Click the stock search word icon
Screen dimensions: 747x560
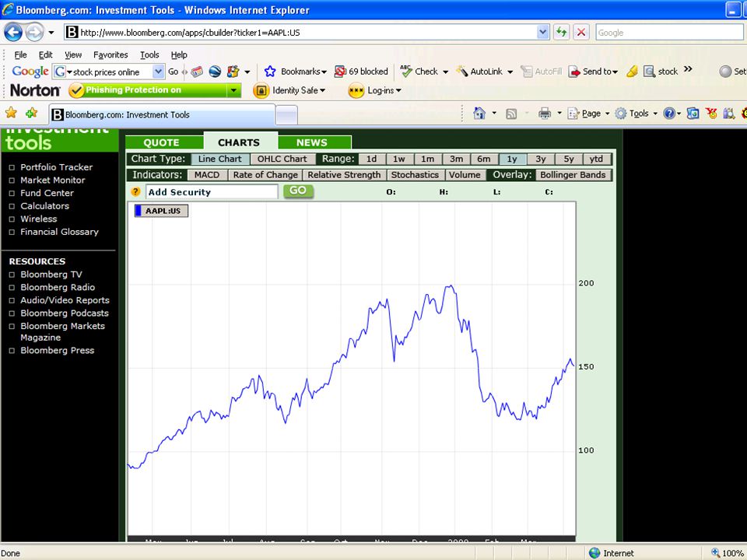[649, 72]
